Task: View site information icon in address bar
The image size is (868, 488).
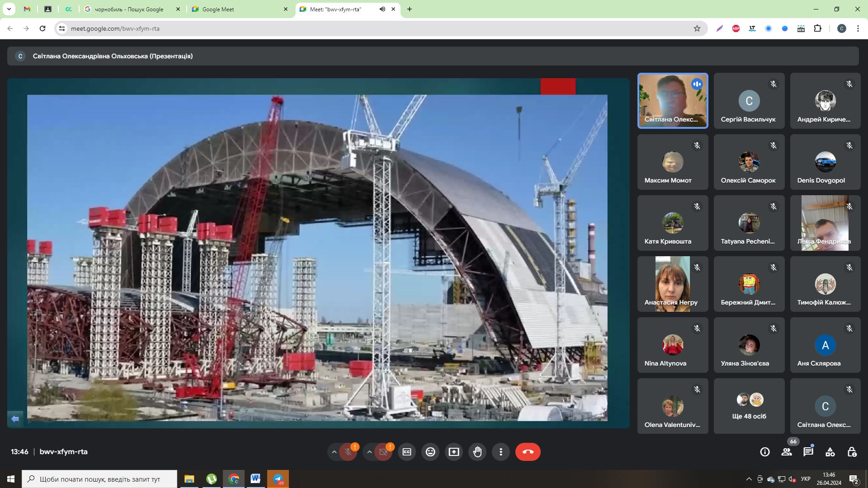Action: (62, 28)
